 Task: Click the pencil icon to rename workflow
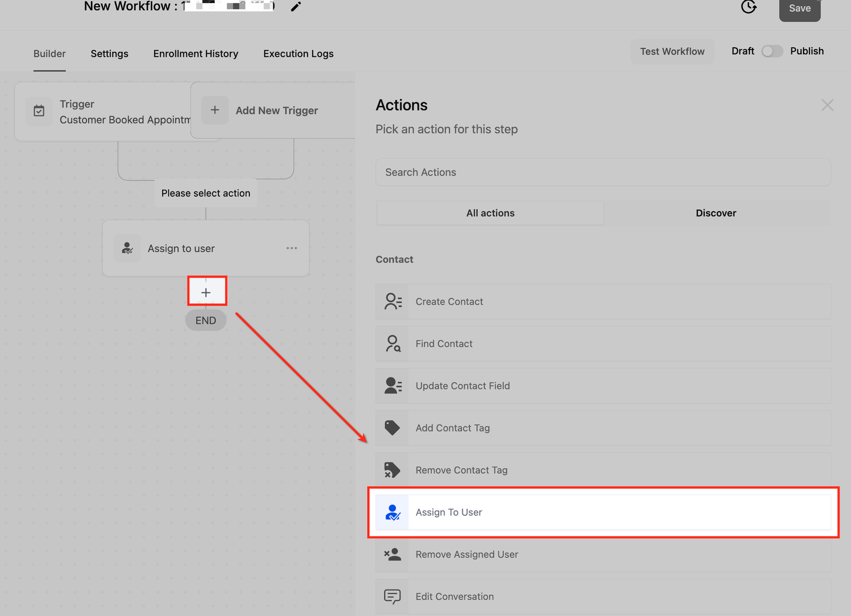tap(296, 7)
